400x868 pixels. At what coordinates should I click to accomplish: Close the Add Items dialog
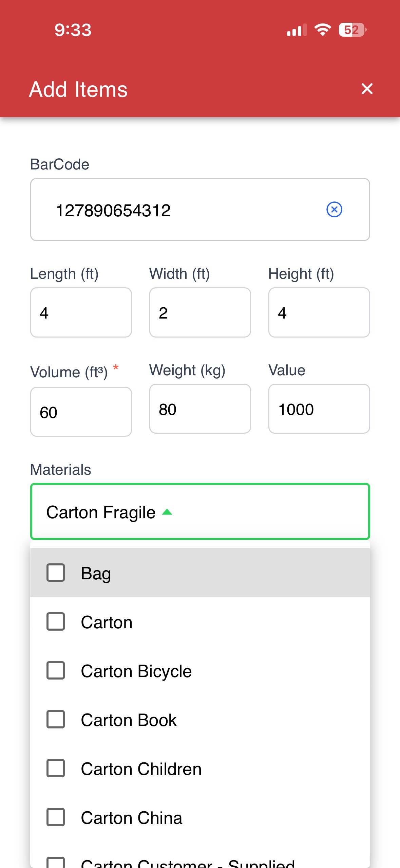(367, 89)
